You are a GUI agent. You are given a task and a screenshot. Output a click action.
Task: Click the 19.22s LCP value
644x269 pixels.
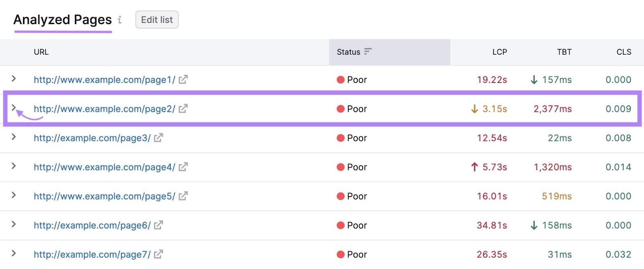coord(492,80)
